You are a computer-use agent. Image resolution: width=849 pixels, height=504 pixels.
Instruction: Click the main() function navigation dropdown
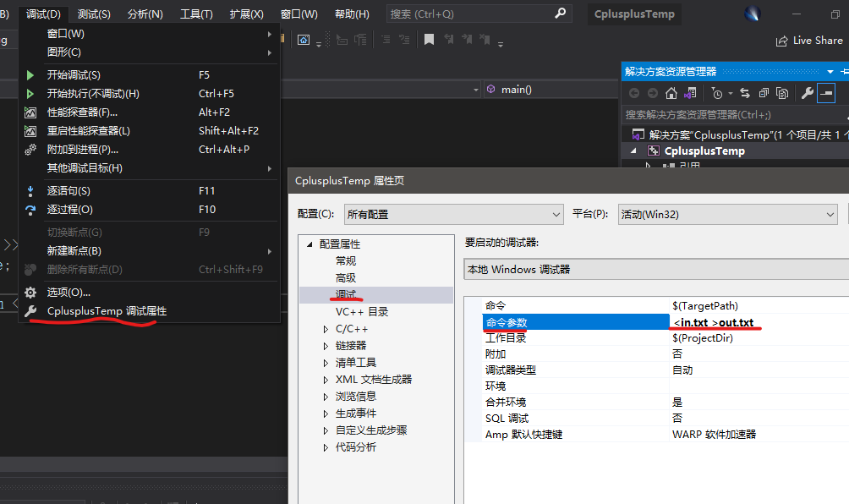coord(550,90)
